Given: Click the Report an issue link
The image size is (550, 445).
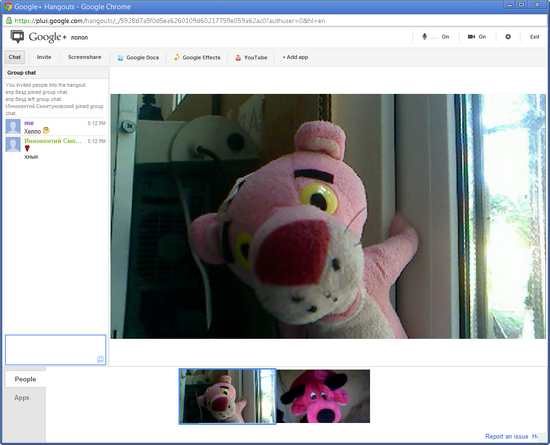Looking at the screenshot, I should [507, 437].
